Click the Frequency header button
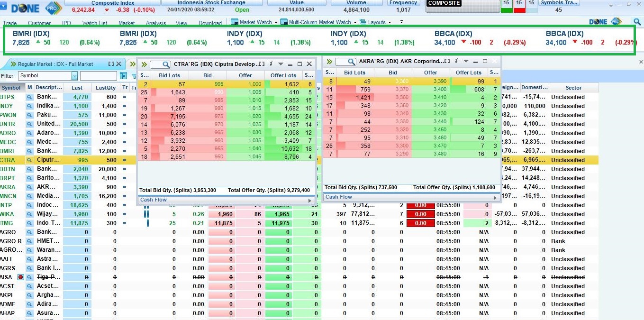The image size is (644, 320). point(403,3)
